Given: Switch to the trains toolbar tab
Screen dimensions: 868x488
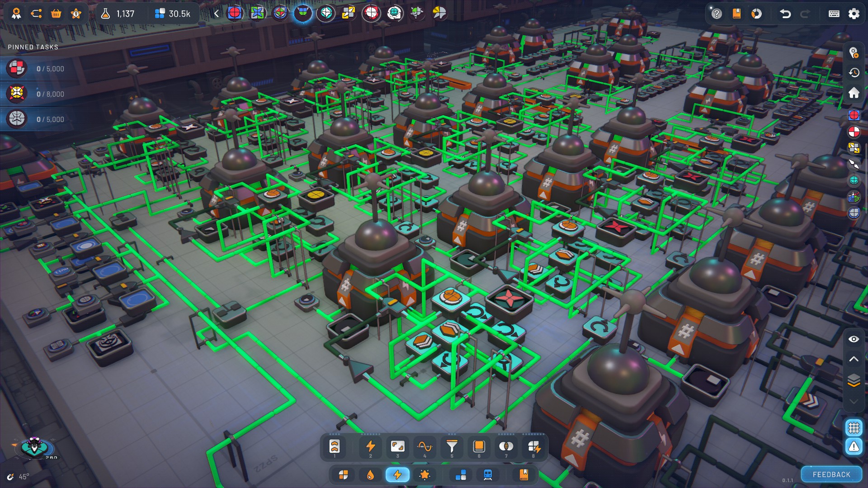Looking at the screenshot, I should (x=488, y=475).
